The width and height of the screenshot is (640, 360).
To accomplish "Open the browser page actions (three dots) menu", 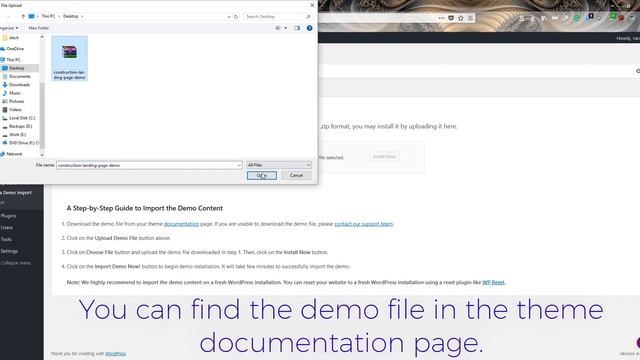I will tap(441, 18).
